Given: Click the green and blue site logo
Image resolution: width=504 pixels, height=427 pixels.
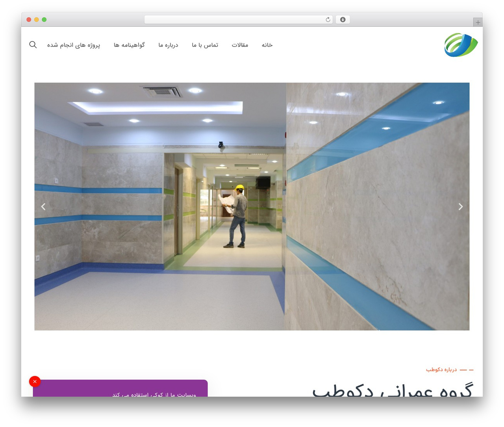Looking at the screenshot, I should coord(461,45).
